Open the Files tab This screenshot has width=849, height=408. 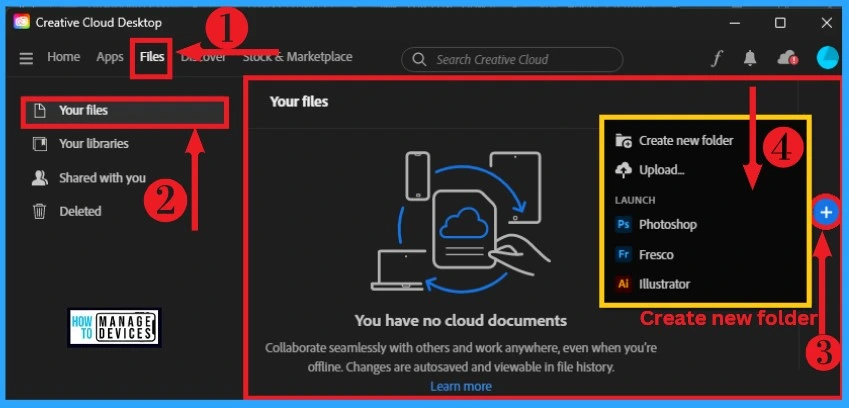(x=152, y=57)
